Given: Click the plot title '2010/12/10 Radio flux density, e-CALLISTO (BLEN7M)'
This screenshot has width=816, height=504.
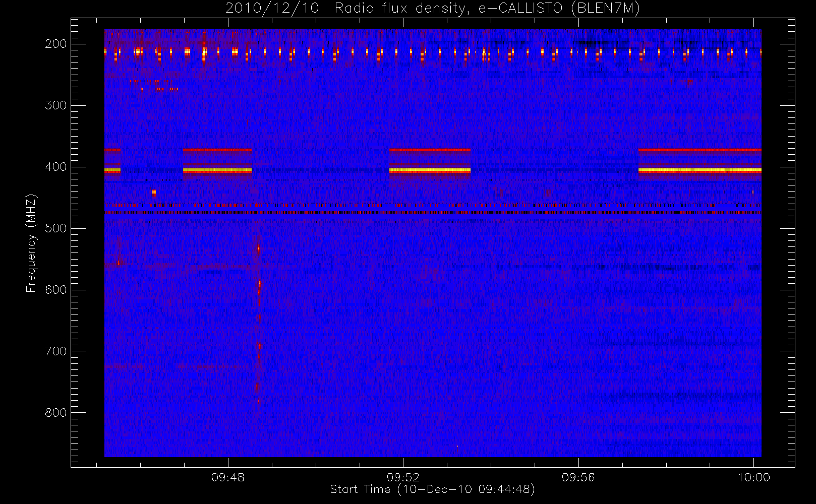Looking at the screenshot, I should coord(433,9).
